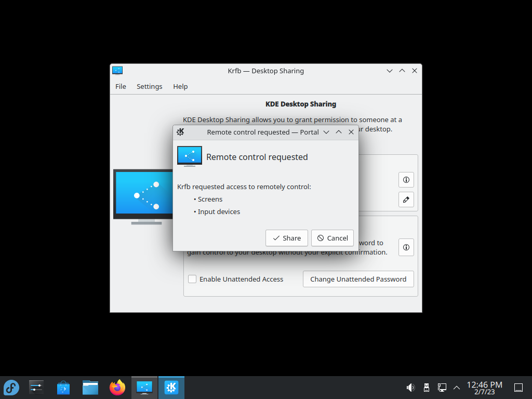The height and width of the screenshot is (399, 532).
Task: Open audio volume tray icon
Action: pos(410,388)
